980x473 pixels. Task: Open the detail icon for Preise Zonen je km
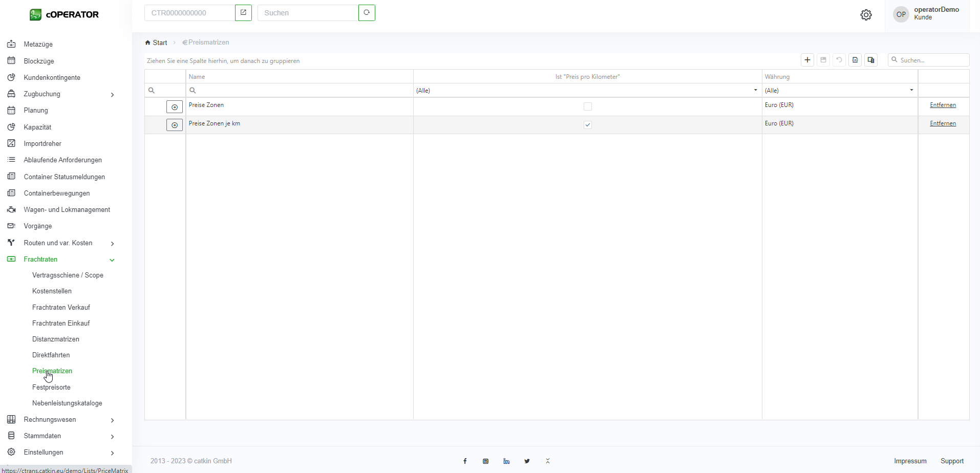pos(175,125)
